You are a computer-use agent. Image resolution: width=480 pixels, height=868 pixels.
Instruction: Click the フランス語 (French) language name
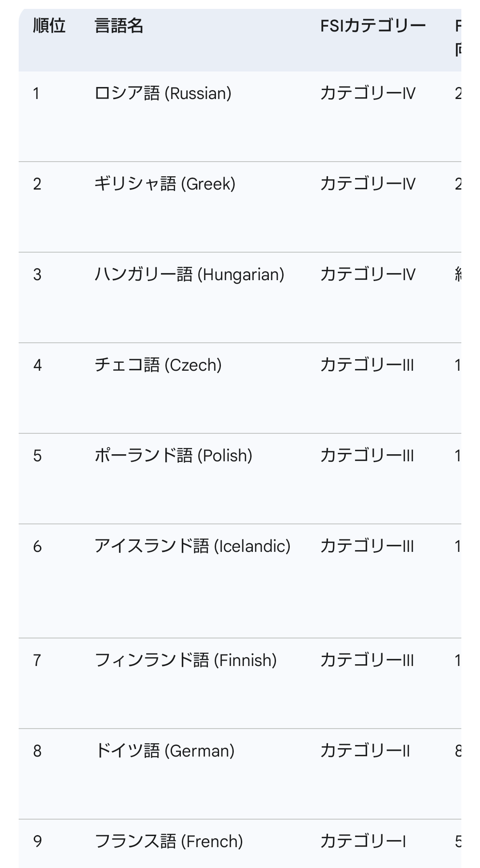click(x=168, y=841)
